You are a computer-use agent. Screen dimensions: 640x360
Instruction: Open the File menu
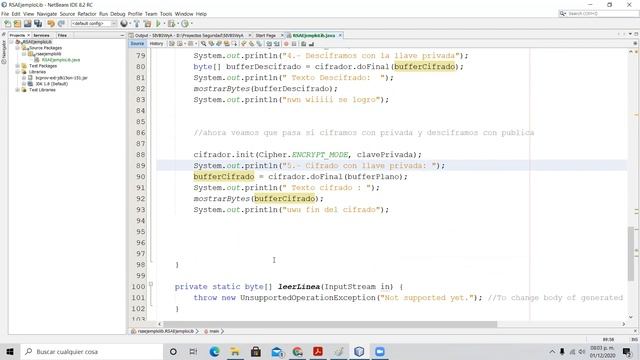(5, 14)
